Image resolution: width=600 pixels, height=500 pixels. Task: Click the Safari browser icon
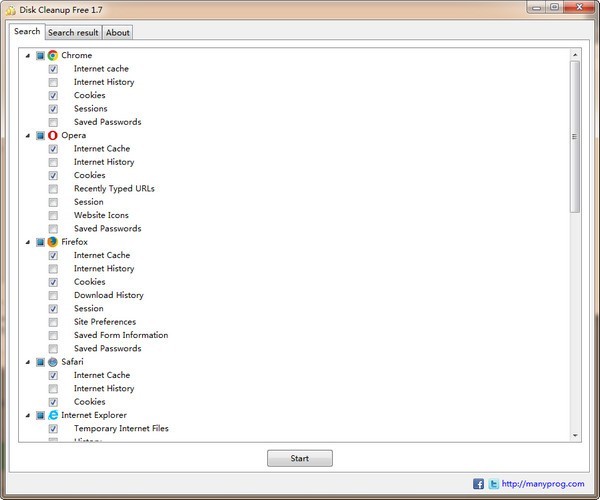click(x=53, y=362)
